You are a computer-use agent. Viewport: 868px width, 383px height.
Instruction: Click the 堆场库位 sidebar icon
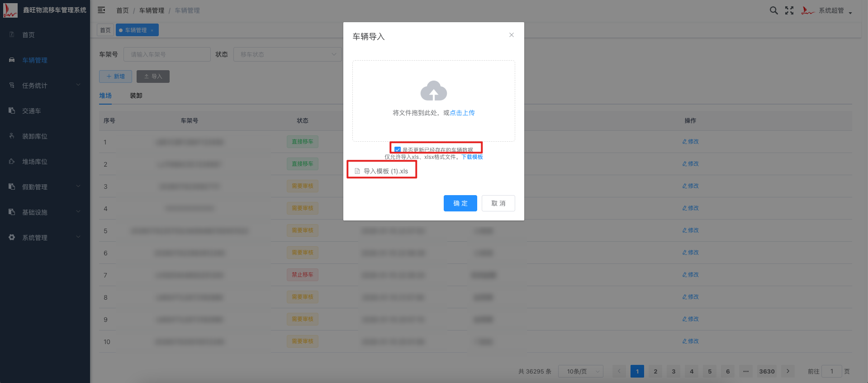[12, 161]
